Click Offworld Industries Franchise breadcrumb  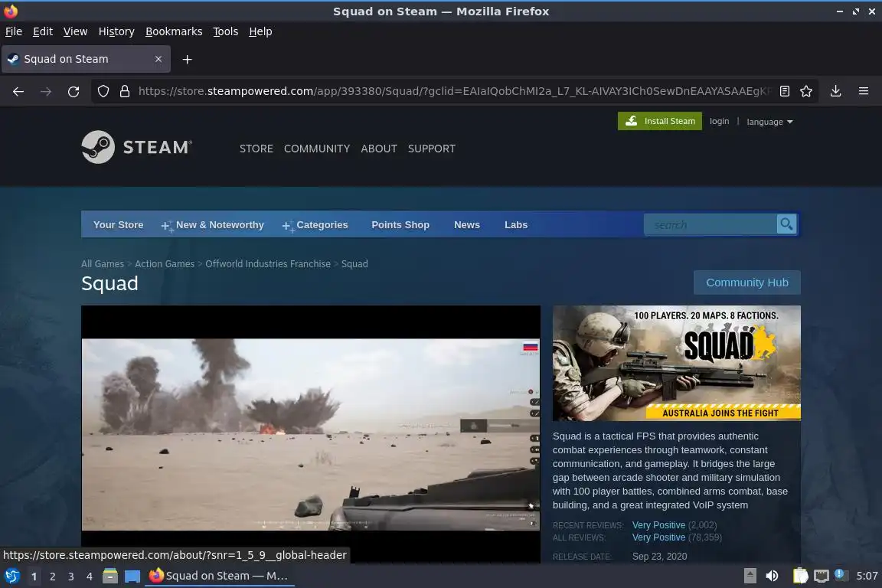pyautogui.click(x=268, y=263)
